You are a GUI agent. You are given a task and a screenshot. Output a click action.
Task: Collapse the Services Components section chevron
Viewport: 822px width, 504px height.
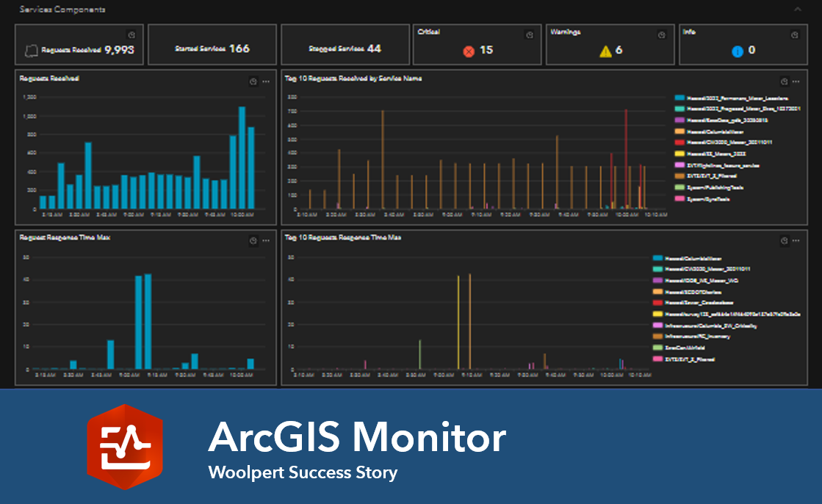[x=797, y=10]
